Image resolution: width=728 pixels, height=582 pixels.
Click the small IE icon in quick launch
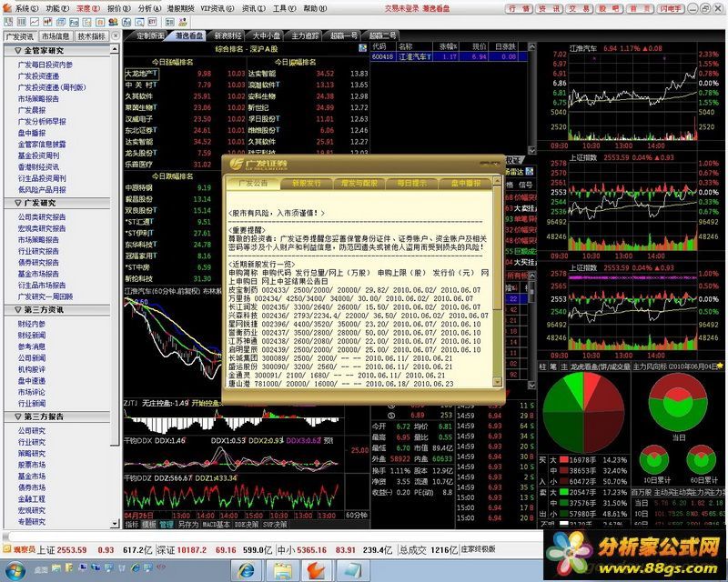(x=136, y=567)
